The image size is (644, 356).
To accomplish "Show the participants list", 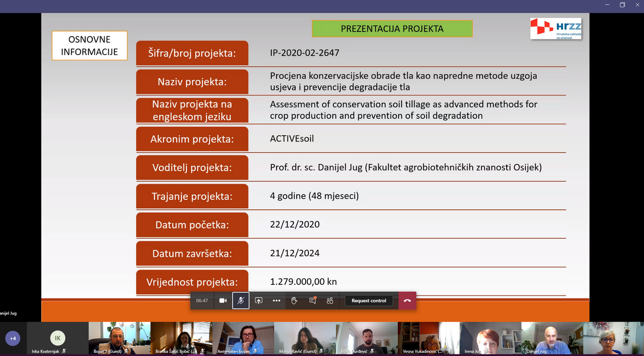I will click(x=330, y=301).
